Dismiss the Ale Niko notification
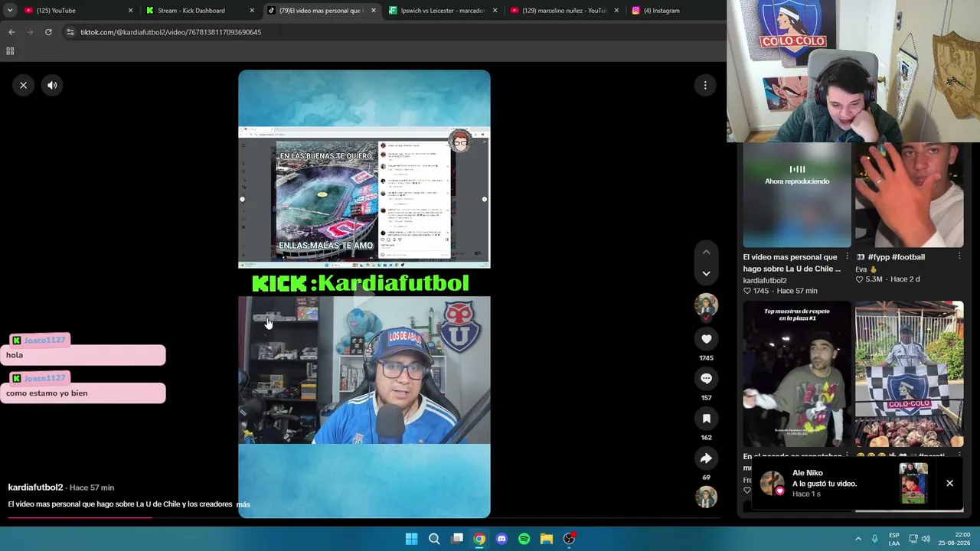This screenshot has height=551, width=980. pos(949,484)
